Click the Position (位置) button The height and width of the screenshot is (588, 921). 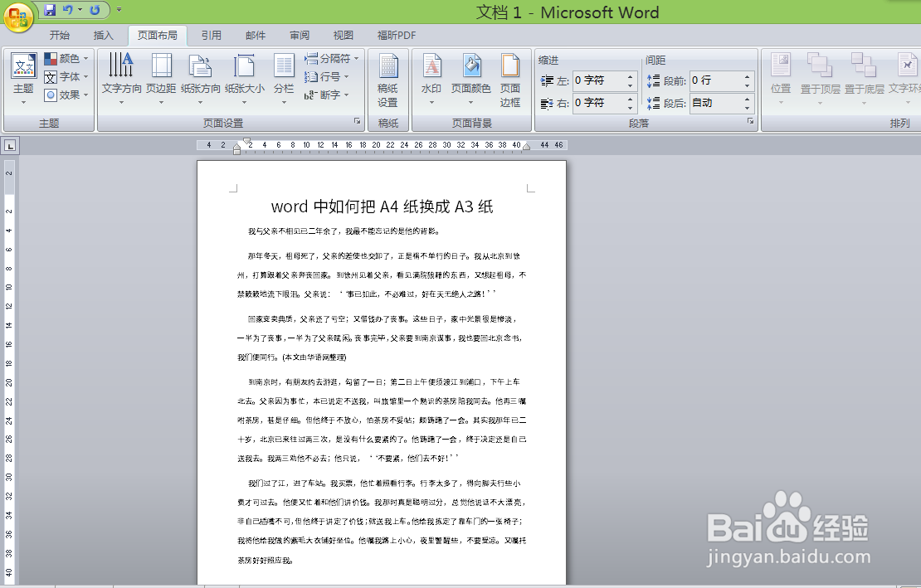point(781,80)
